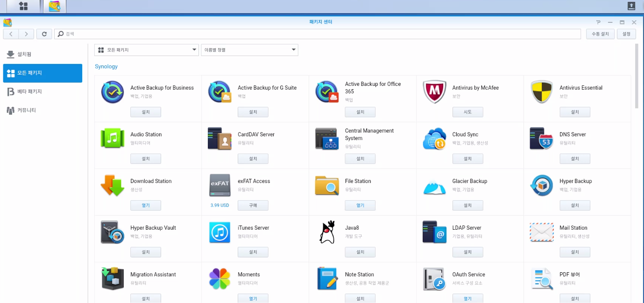
Task: Click the Cloud Sync icon
Action: coord(434,139)
